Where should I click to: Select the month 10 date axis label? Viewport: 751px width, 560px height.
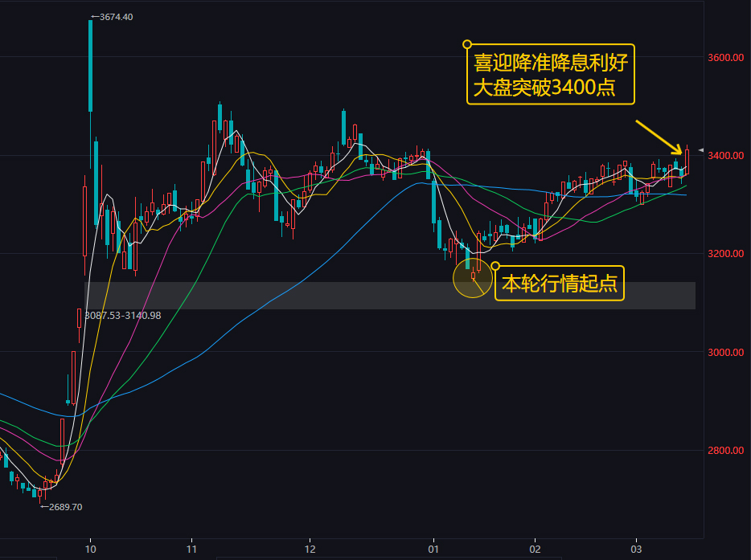coord(90,549)
